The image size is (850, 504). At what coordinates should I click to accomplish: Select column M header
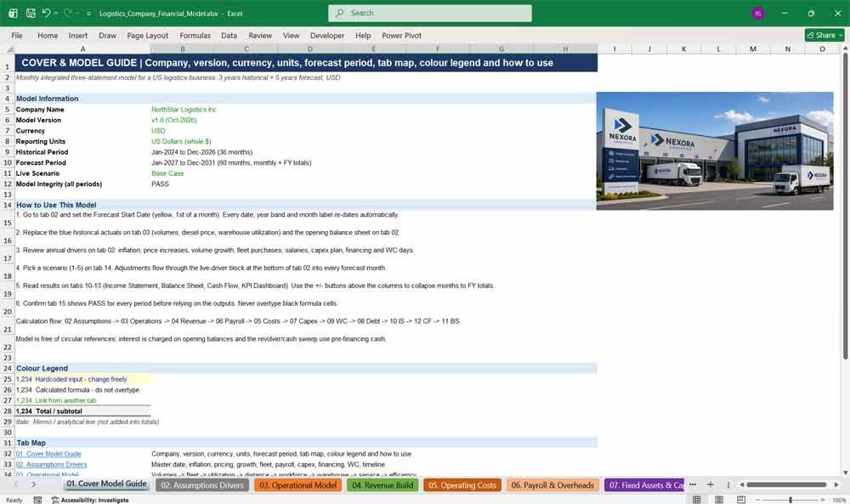753,48
